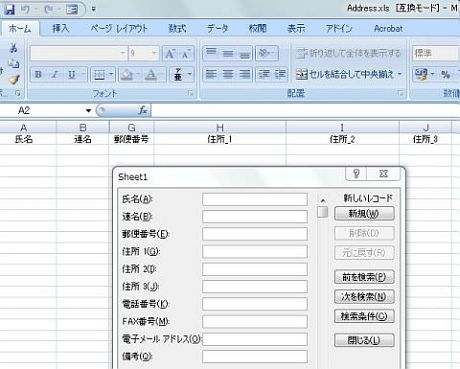Image resolution: width=460 pixels, height=369 pixels.
Task: Click the form dialog scrollbar thumb
Action: click(x=322, y=212)
